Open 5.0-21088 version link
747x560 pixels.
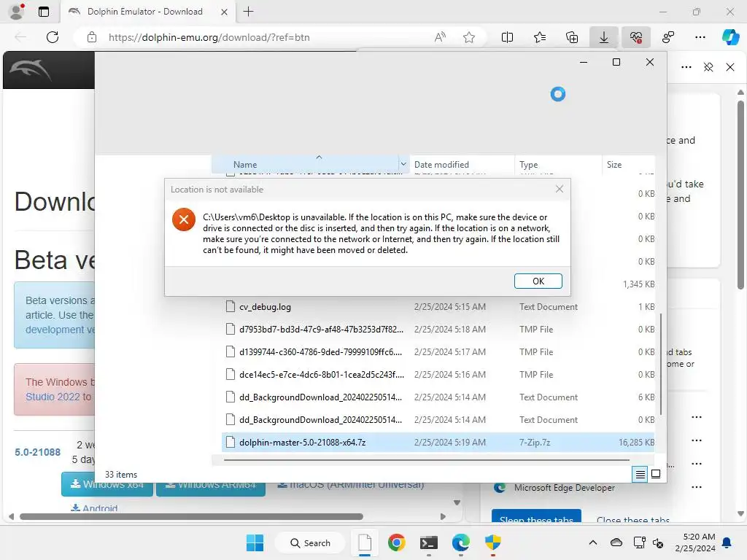pos(38,452)
